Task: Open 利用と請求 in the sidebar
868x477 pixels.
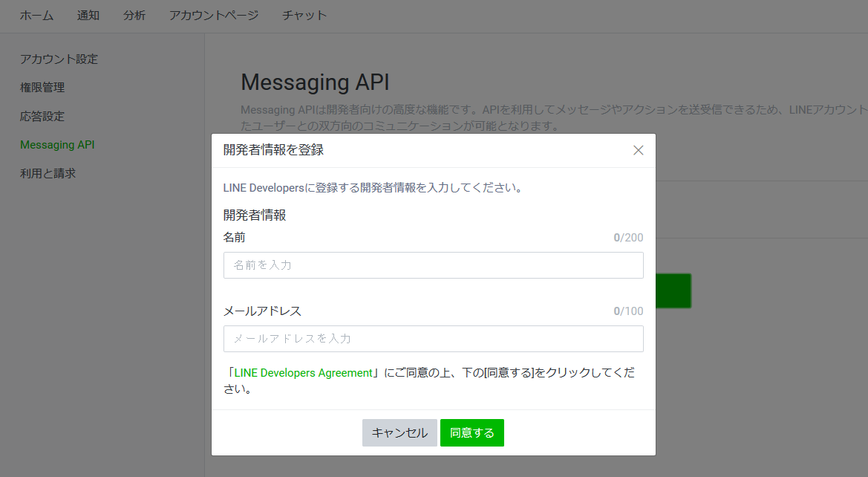Action: [x=48, y=173]
